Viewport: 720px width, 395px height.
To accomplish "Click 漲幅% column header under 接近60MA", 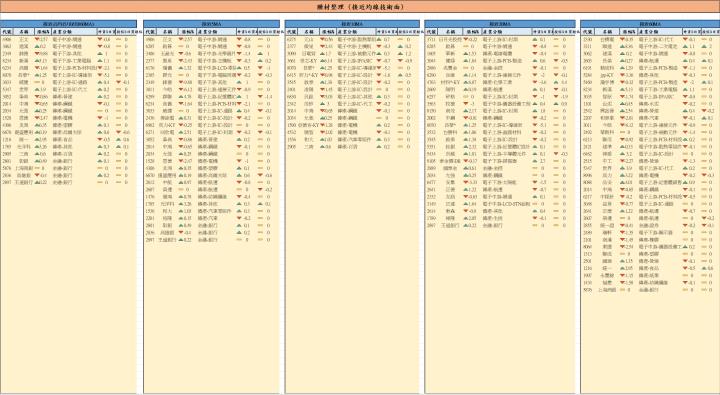I will click(x=628, y=32).
